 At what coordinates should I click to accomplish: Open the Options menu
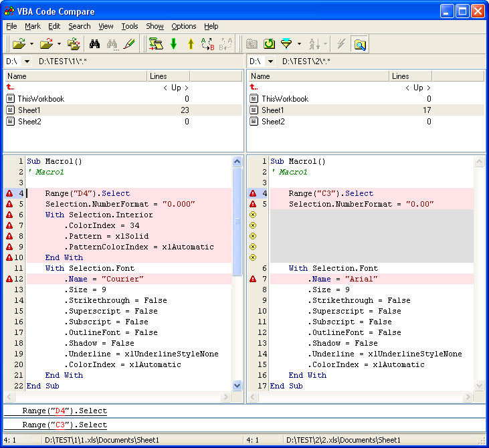(x=183, y=26)
